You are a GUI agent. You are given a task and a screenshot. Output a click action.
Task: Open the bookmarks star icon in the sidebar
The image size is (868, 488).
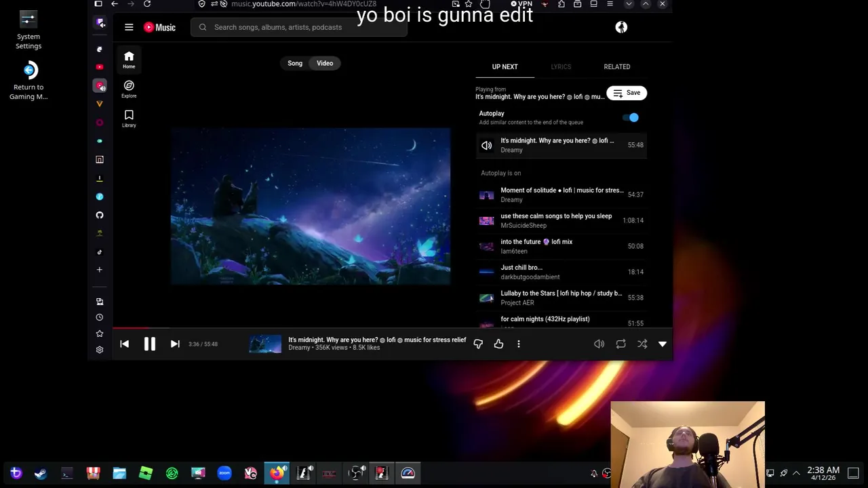[100, 333]
